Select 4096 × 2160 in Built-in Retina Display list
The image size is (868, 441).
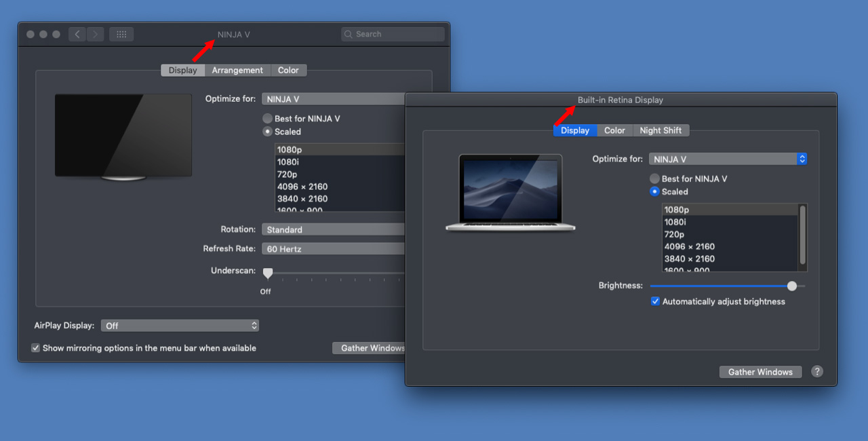pyautogui.click(x=730, y=246)
